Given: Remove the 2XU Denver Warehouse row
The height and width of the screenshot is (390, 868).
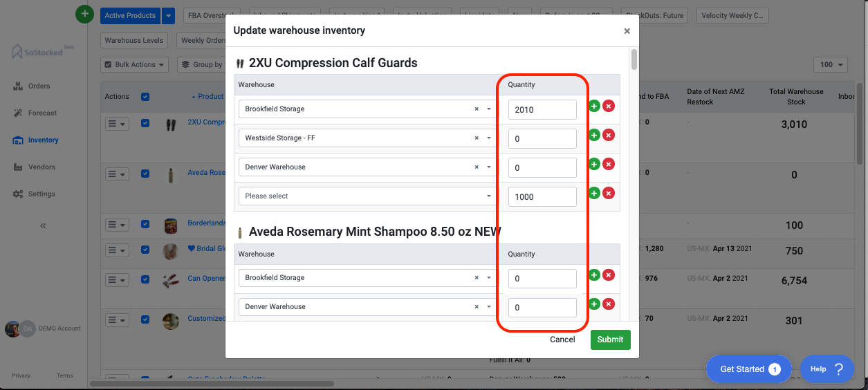Looking at the screenshot, I should click(x=609, y=164).
